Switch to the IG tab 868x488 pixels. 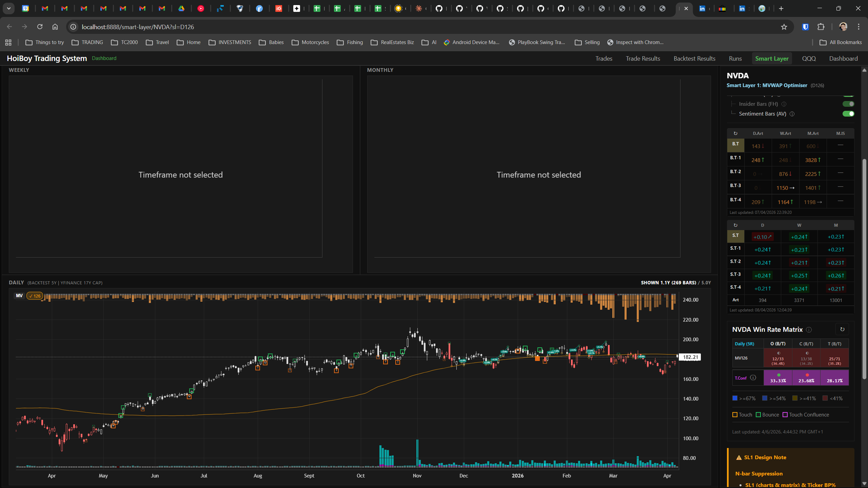click(x=279, y=8)
